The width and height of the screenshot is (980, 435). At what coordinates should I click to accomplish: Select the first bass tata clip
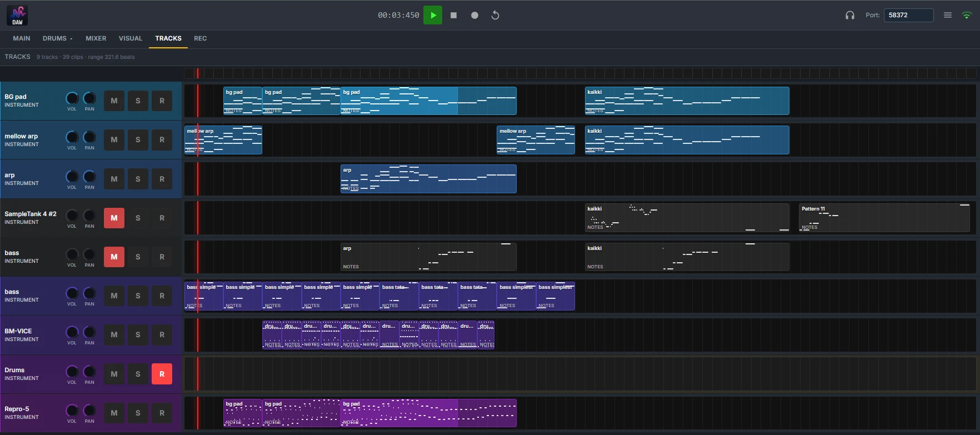pos(399,296)
